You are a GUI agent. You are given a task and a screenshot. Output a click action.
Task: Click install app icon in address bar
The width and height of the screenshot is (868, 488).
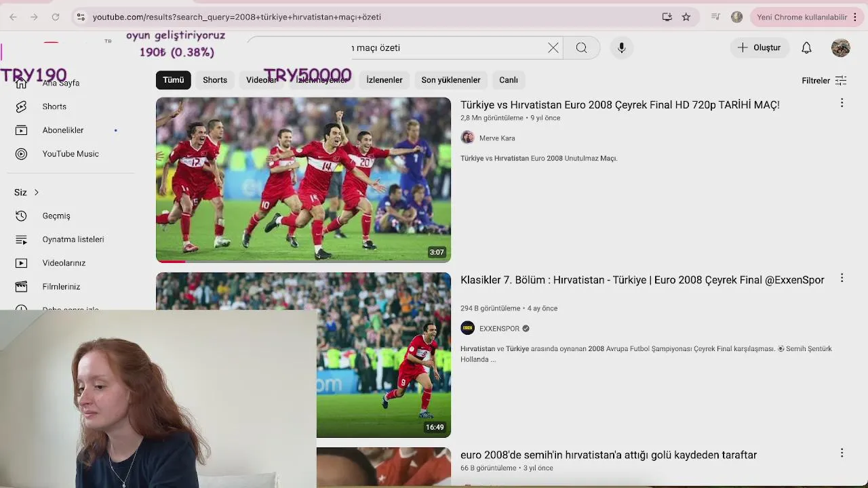pyautogui.click(x=667, y=17)
